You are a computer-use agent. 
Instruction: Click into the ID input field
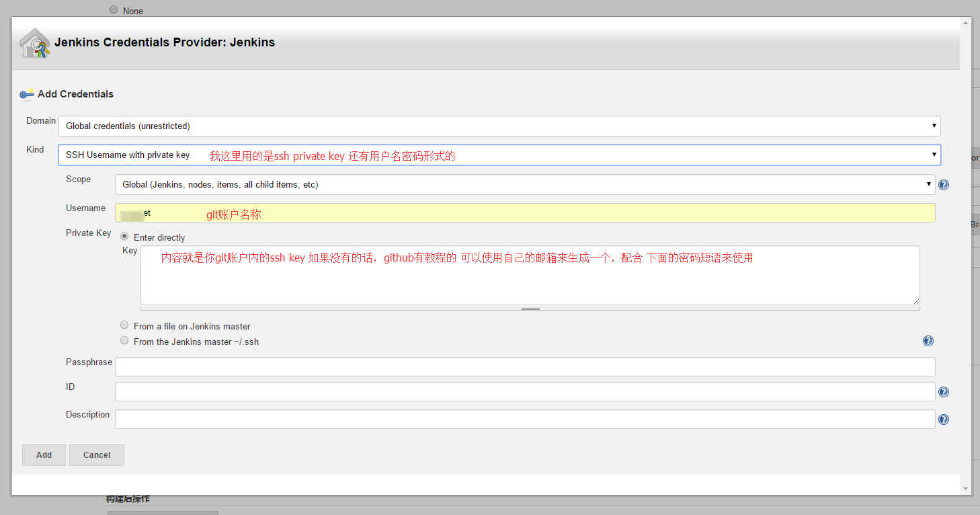pyautogui.click(x=525, y=392)
